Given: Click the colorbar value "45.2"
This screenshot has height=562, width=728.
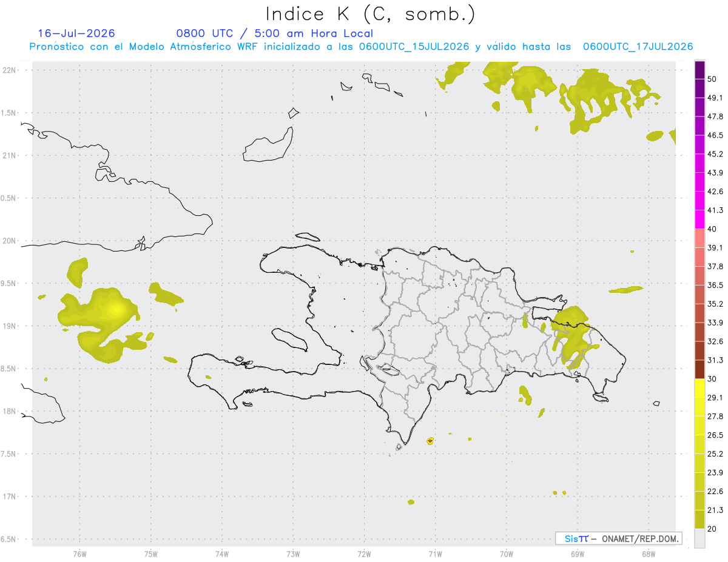Looking at the screenshot, I should 715,154.
